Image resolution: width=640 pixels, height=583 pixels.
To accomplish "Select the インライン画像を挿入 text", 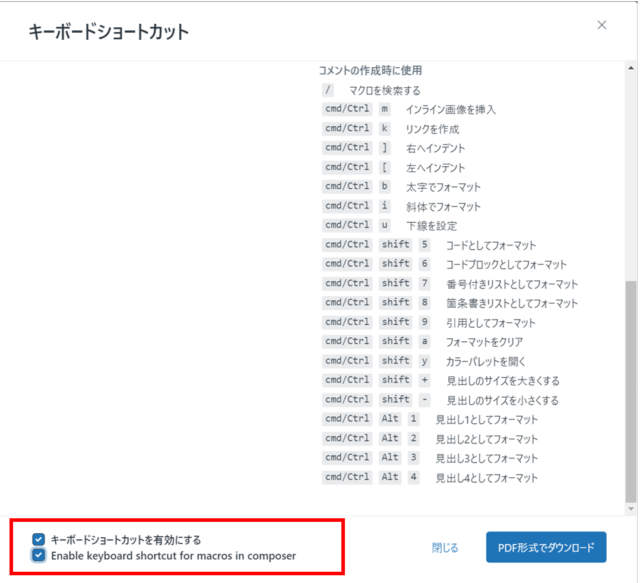I will (x=451, y=109).
